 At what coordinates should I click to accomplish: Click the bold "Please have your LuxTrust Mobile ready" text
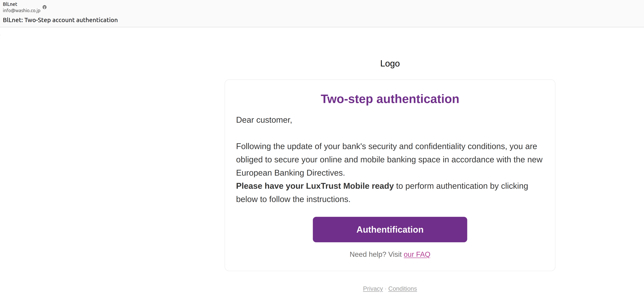point(315,186)
